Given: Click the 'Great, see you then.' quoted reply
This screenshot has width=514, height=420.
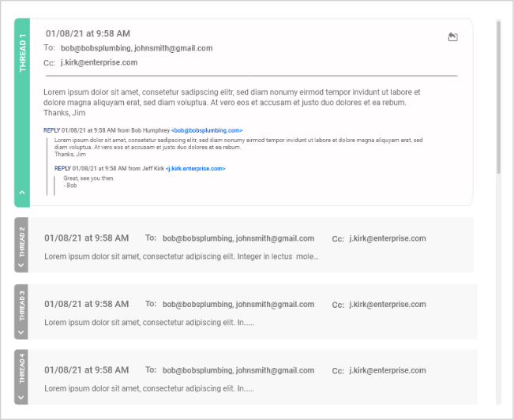Looking at the screenshot, I should [x=88, y=178].
